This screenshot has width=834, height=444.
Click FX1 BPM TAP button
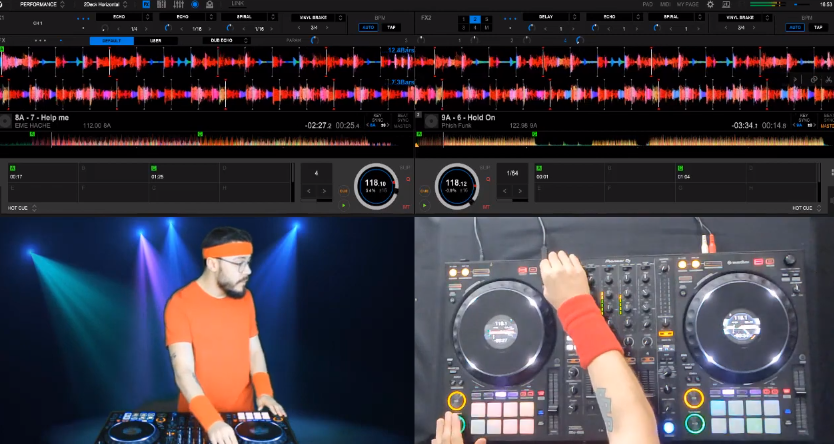tap(391, 28)
